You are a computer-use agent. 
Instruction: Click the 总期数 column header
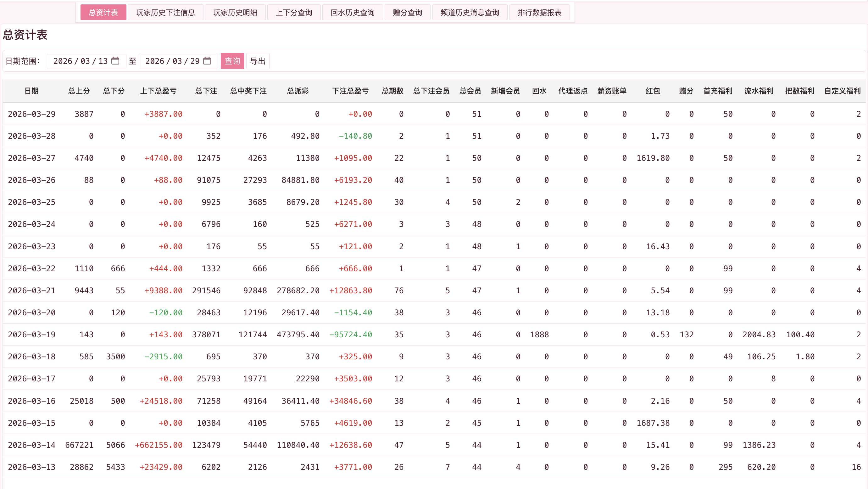(x=392, y=91)
